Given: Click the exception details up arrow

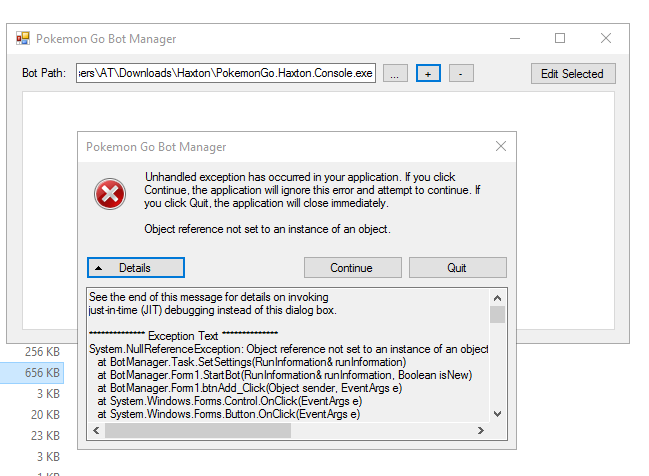Looking at the screenshot, I should pyautogui.click(x=498, y=298).
